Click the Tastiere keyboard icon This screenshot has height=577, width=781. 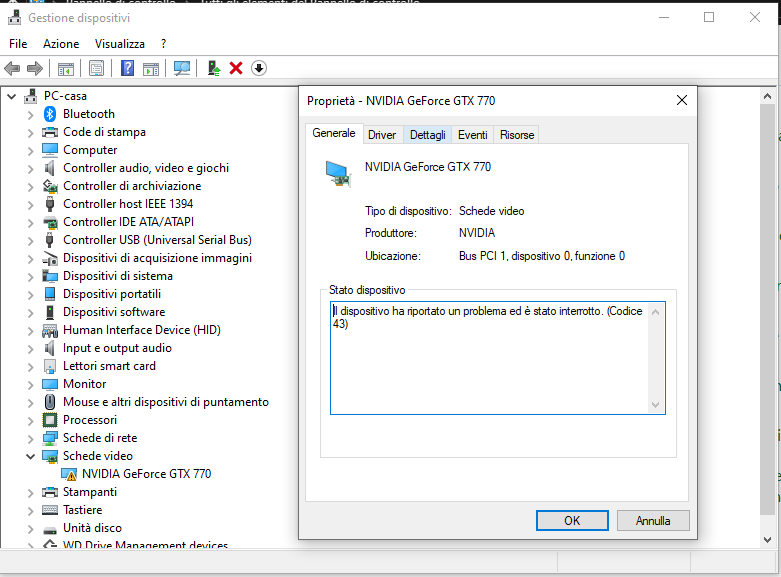(x=50, y=510)
